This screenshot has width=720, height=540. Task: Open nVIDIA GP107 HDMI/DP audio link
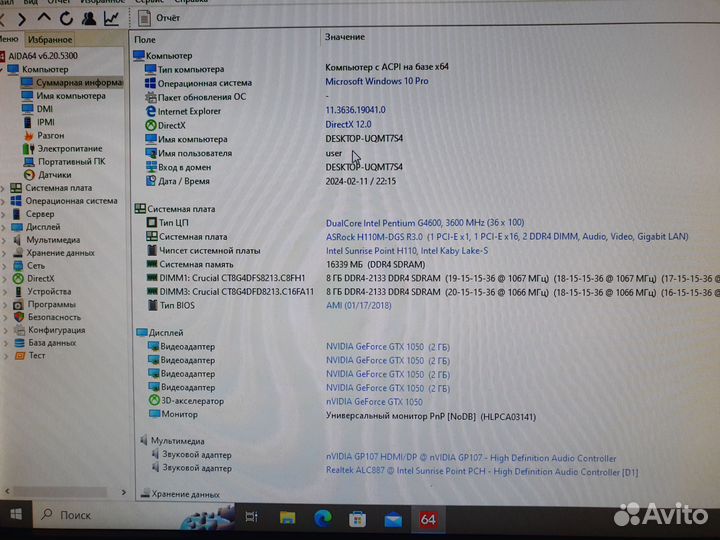[x=471, y=458]
